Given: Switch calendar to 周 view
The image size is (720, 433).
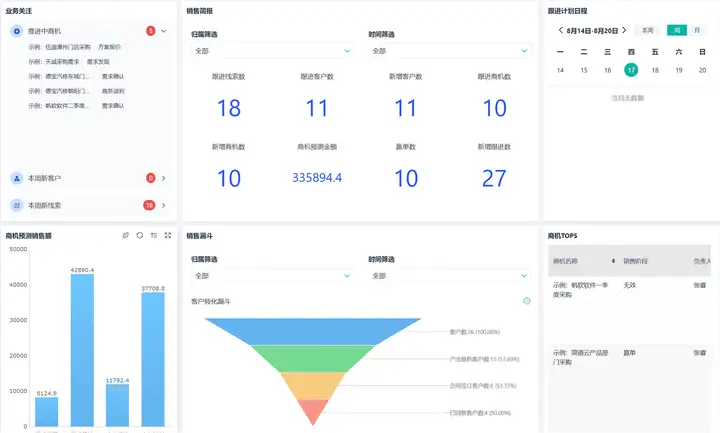Looking at the screenshot, I should click(x=677, y=30).
